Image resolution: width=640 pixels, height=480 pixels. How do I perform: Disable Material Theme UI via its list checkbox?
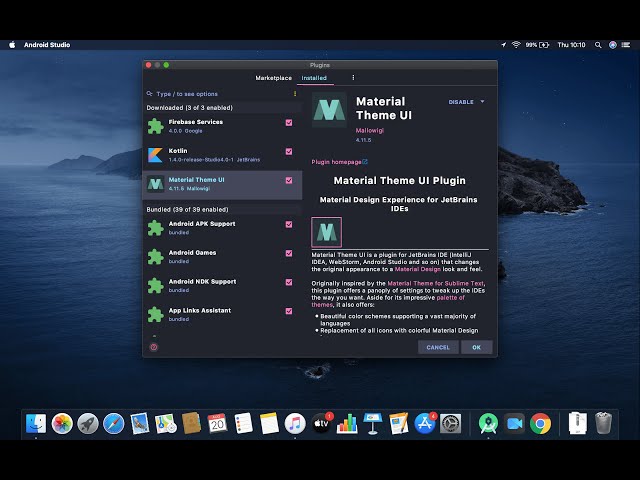point(289,180)
